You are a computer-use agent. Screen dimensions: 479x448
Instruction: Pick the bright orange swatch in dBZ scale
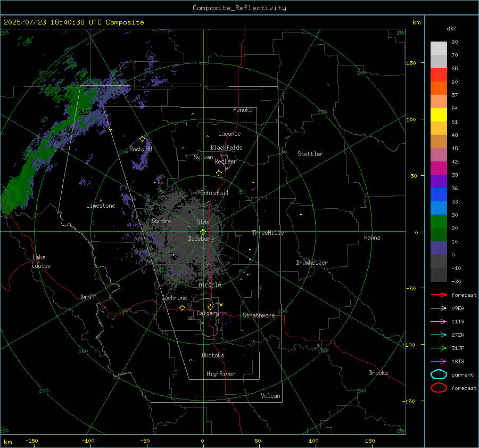coord(439,88)
